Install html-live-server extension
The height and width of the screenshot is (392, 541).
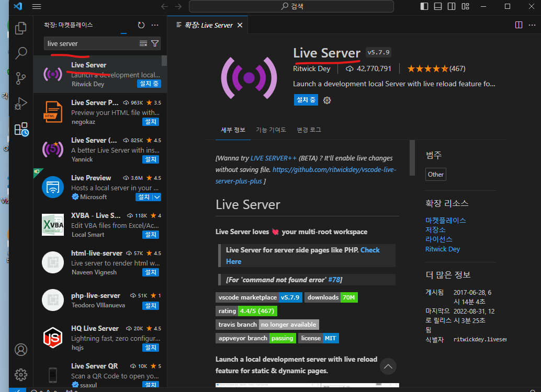(x=151, y=272)
